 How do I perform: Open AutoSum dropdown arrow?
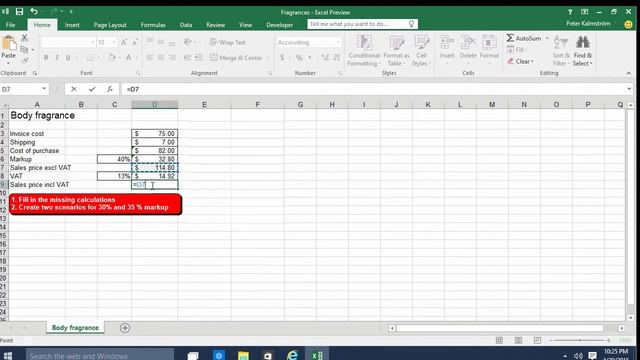coord(547,38)
